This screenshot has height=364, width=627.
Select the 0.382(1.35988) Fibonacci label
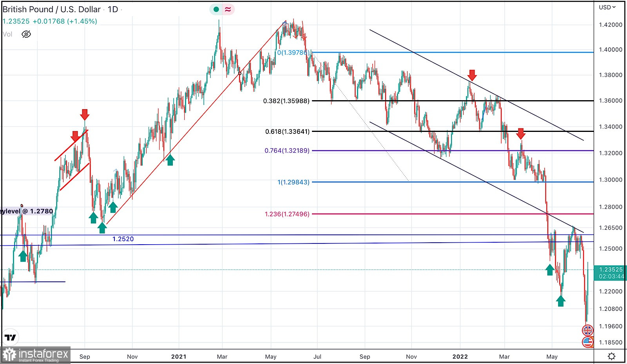click(x=286, y=101)
